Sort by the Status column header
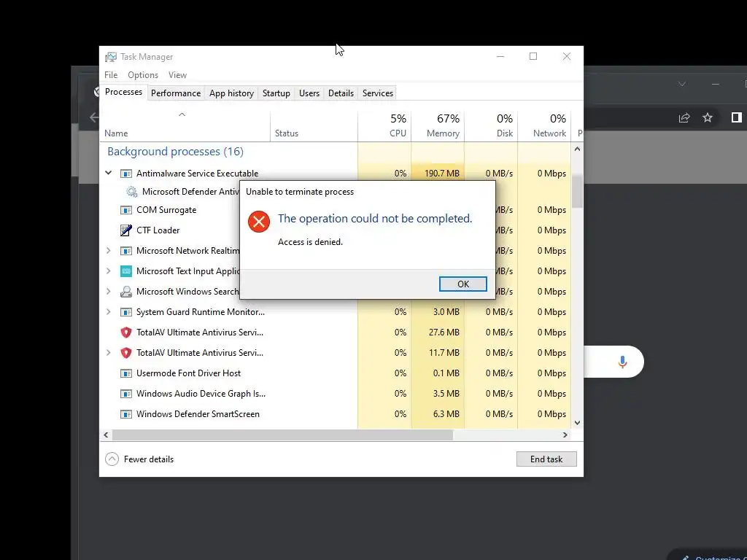Screen dimensions: 747x560 pyautogui.click(x=314, y=126)
